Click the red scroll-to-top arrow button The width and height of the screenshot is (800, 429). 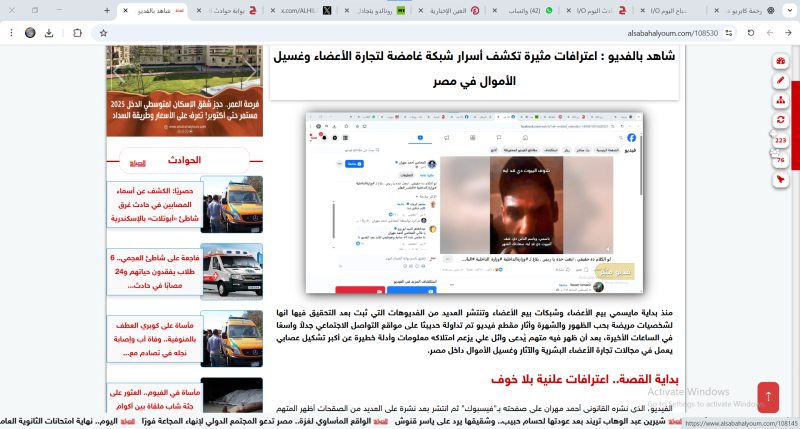coord(768,397)
